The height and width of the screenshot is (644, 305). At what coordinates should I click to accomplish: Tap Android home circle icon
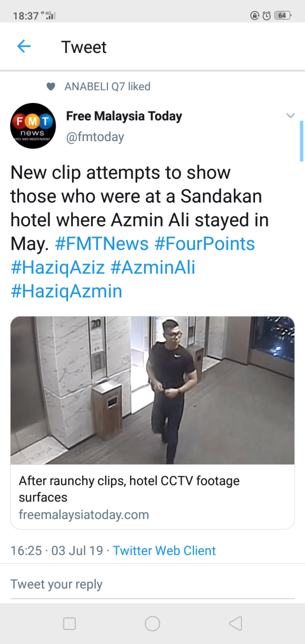152,624
